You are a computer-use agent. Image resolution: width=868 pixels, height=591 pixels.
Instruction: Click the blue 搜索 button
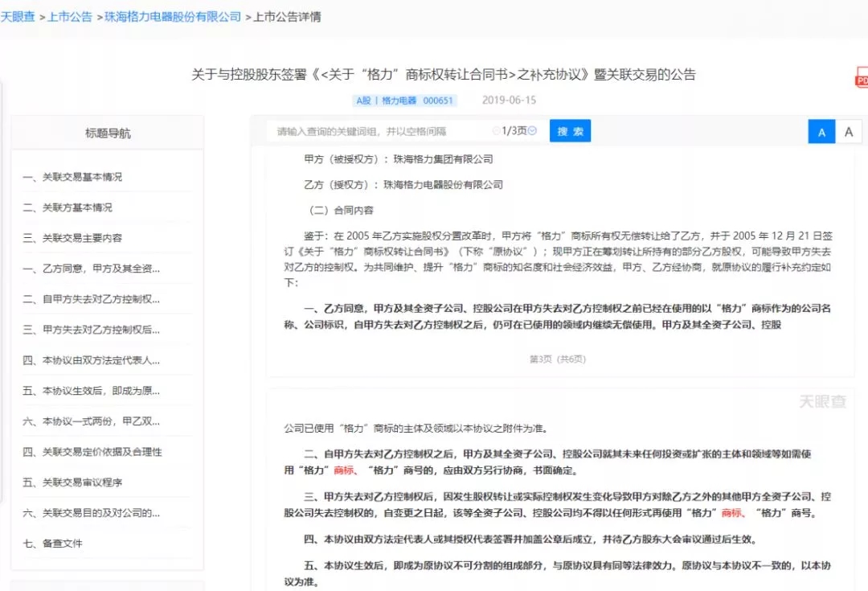tap(570, 131)
